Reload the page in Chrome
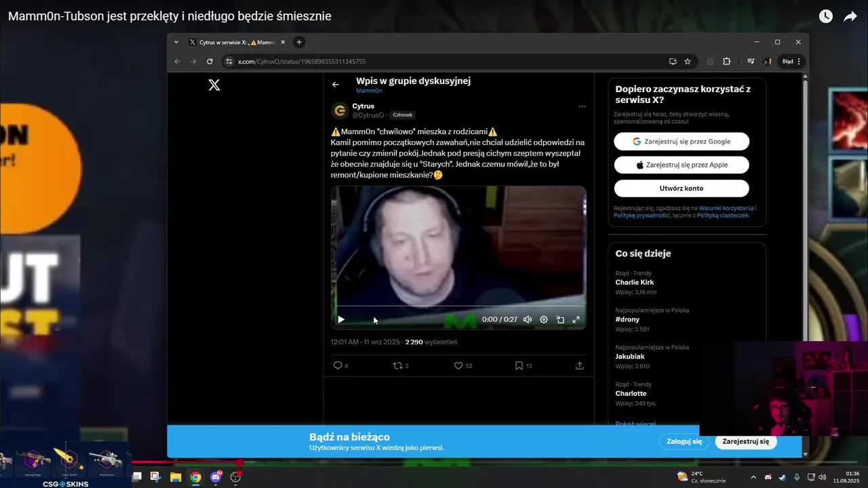Viewport: 868px width, 488px height. tap(210, 61)
